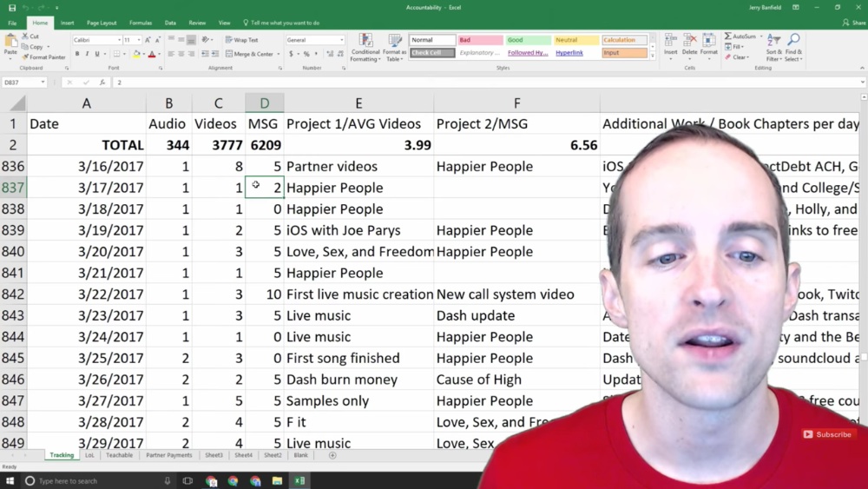Image resolution: width=868 pixels, height=489 pixels.
Task: Expand the Name Box dropdown
Action: [x=43, y=82]
